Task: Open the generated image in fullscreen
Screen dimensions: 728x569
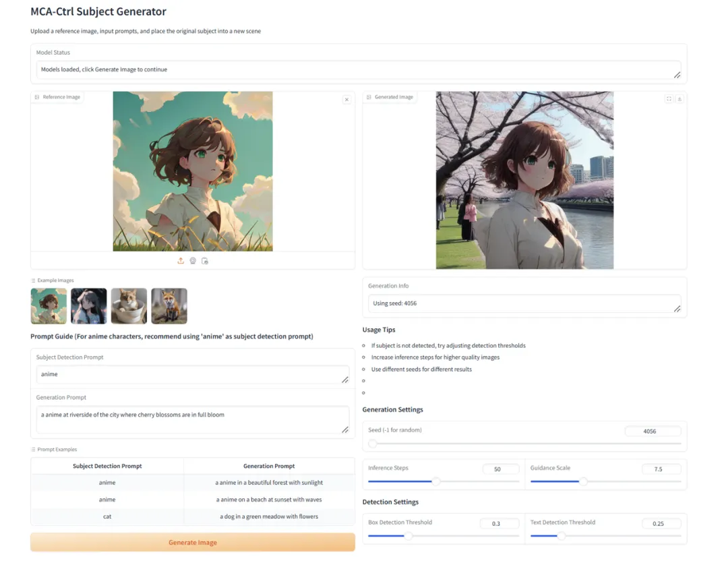Action: coord(669,98)
